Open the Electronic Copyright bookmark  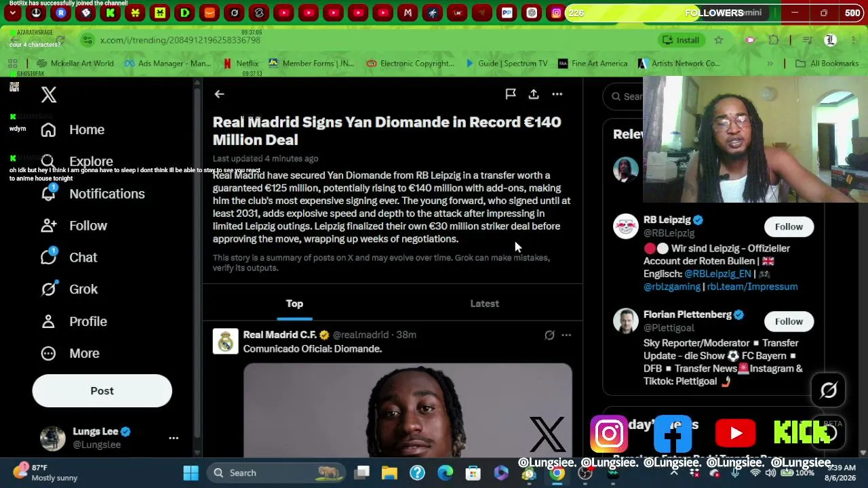(410, 64)
